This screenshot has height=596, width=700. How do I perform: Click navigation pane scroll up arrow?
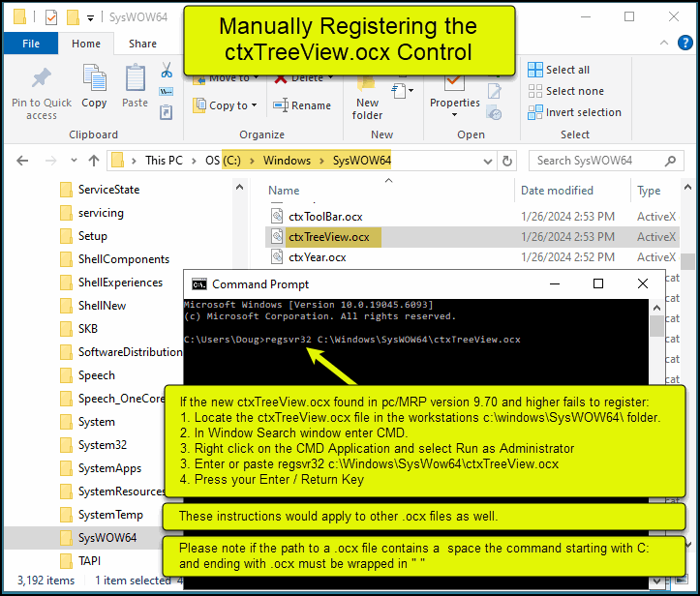[x=240, y=187]
